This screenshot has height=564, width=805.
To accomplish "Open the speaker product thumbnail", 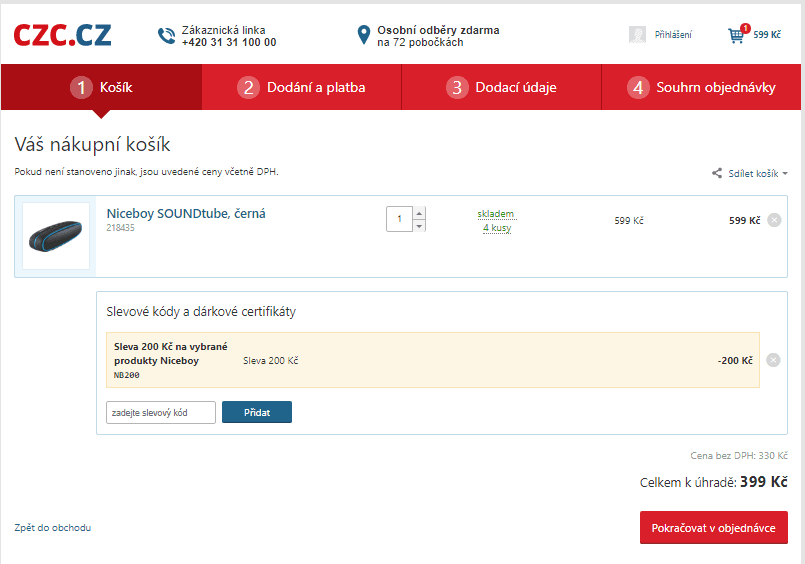I will pos(56,236).
